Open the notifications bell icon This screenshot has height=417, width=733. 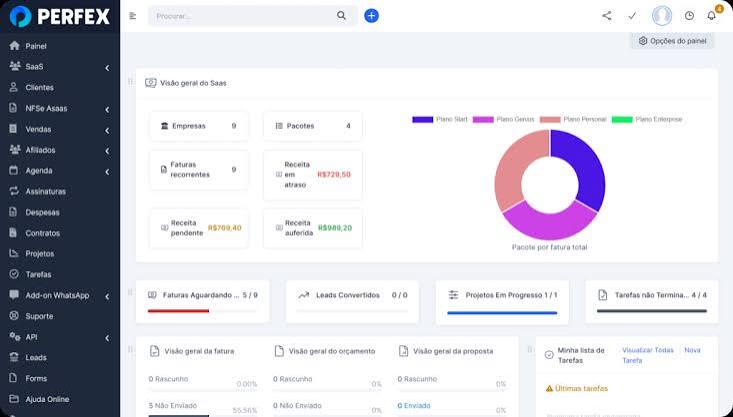(x=711, y=16)
